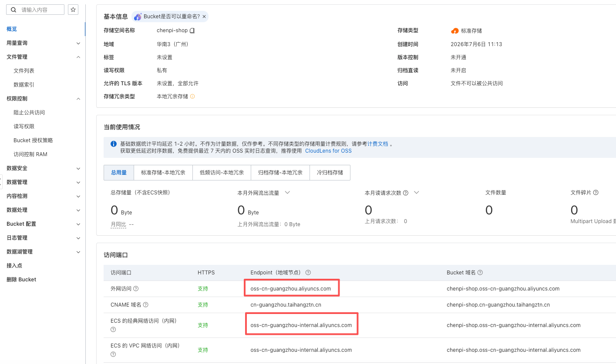Click help icon under ECS 的 VPC 网络访问

pos(113,354)
